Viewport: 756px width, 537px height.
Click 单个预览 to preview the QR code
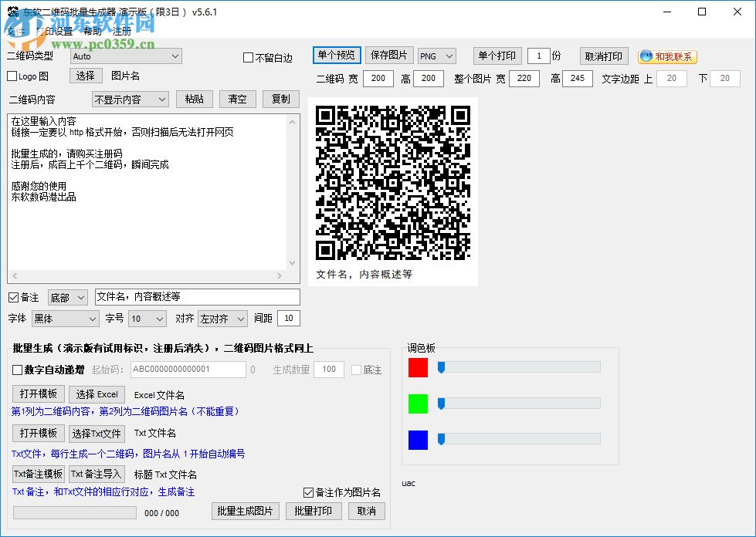(335, 56)
